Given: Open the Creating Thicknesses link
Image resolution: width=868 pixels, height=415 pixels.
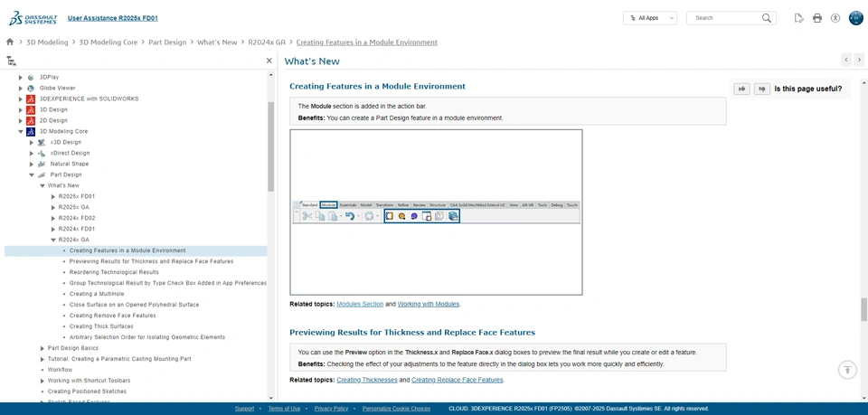Looking at the screenshot, I should click(x=366, y=380).
